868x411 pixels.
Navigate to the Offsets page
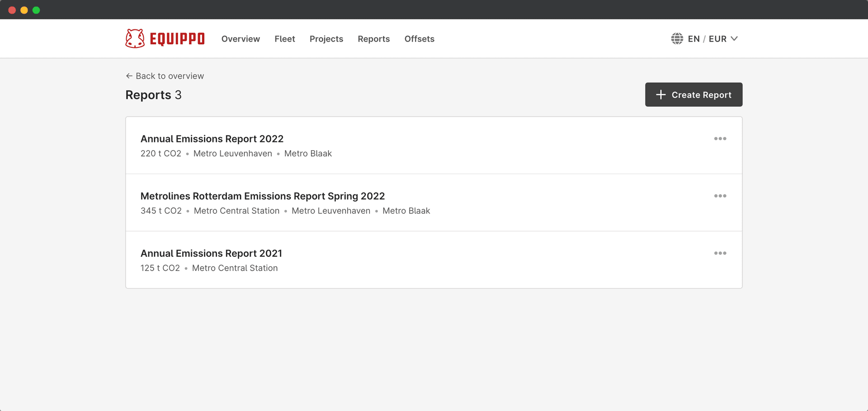click(420, 39)
